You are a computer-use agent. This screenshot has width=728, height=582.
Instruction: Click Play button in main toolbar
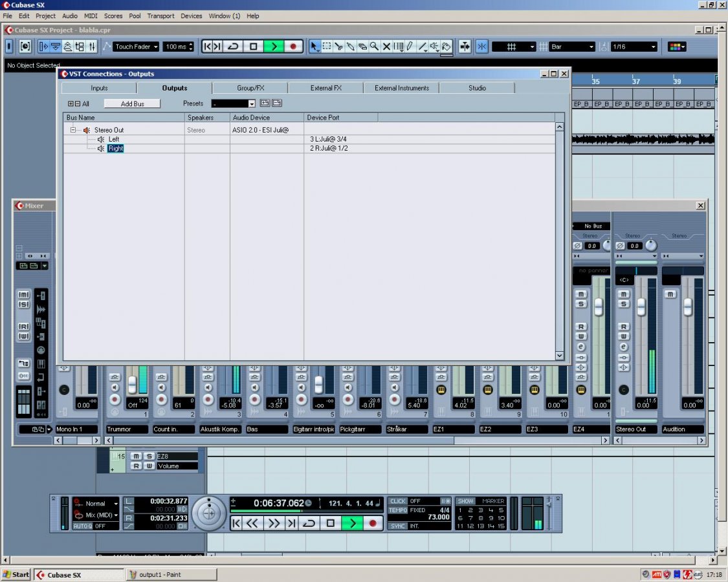click(274, 47)
